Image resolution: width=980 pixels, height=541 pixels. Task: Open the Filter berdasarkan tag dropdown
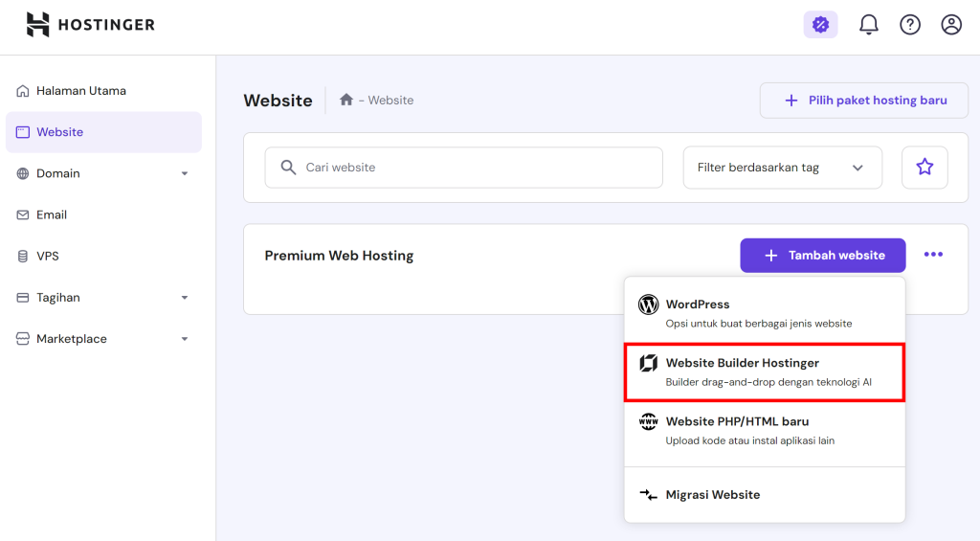(782, 168)
